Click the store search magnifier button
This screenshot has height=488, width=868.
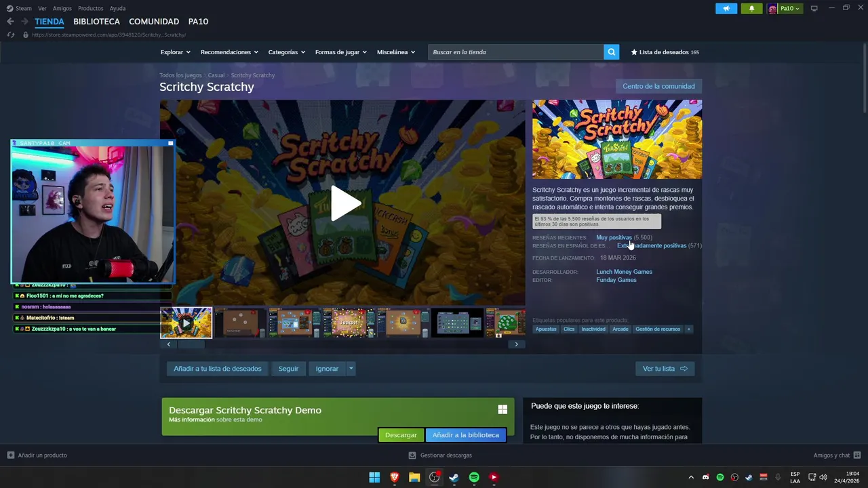612,52
